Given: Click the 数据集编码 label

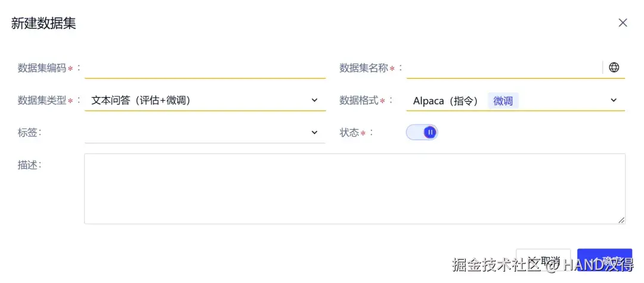Looking at the screenshot, I should point(42,68).
